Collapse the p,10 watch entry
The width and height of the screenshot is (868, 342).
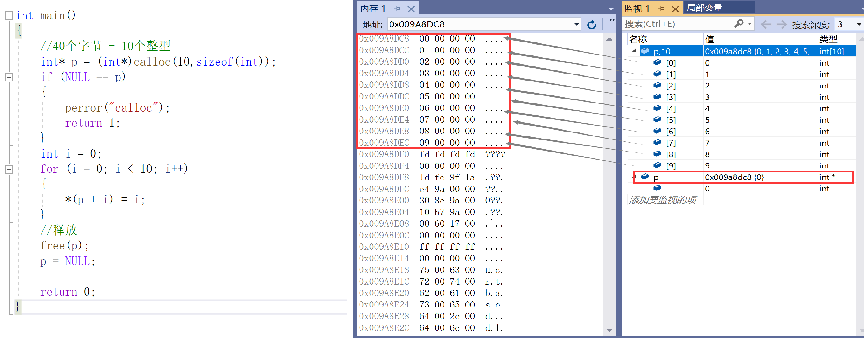coord(634,51)
